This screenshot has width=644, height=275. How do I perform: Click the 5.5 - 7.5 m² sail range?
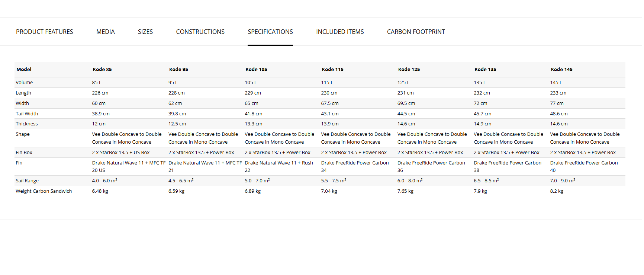(x=334, y=180)
